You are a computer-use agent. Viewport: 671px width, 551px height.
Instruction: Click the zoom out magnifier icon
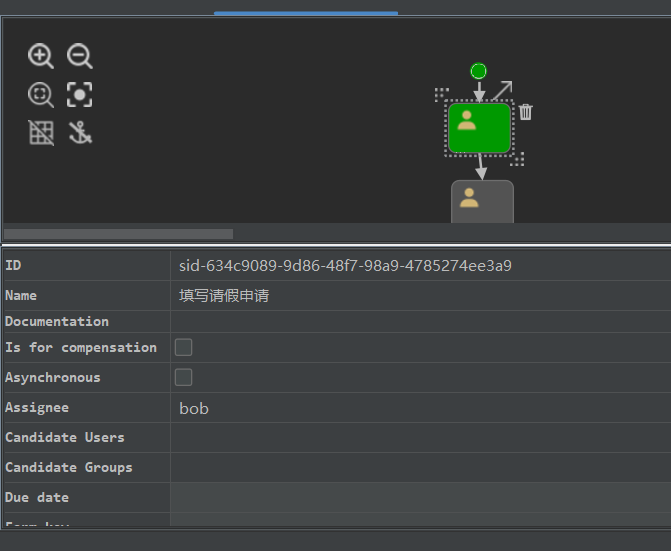click(80, 57)
